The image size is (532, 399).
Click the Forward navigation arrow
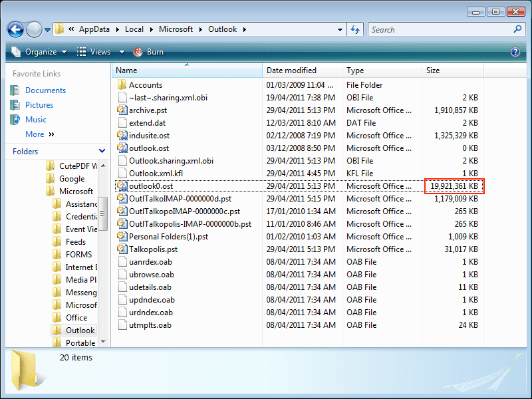34,29
